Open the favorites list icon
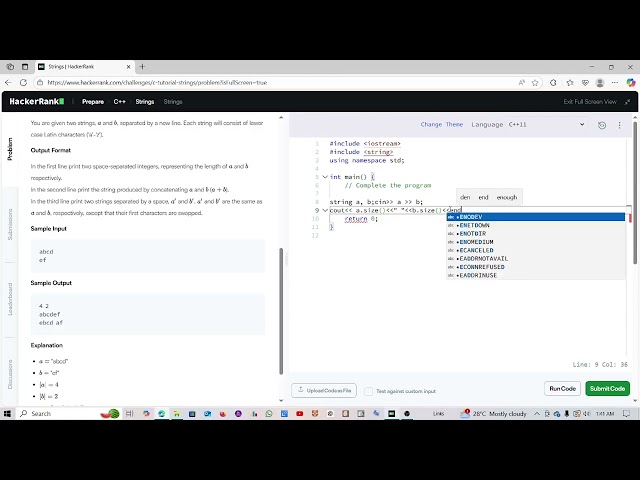The image size is (640, 480). click(x=570, y=82)
